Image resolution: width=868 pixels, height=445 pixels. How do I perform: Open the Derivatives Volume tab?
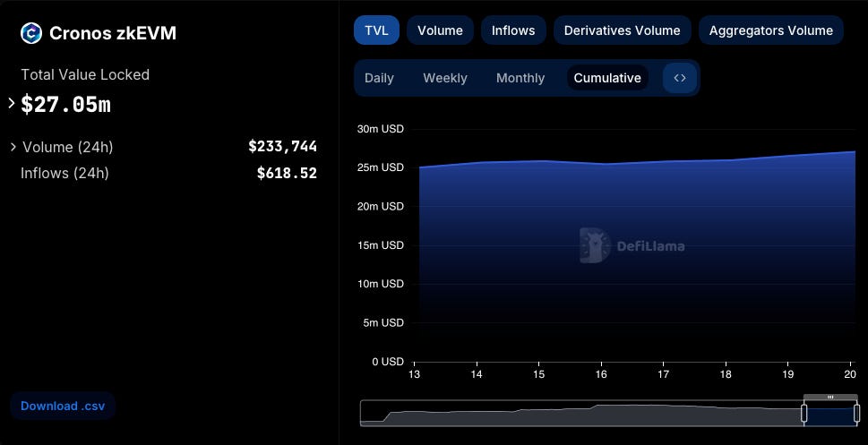623,30
